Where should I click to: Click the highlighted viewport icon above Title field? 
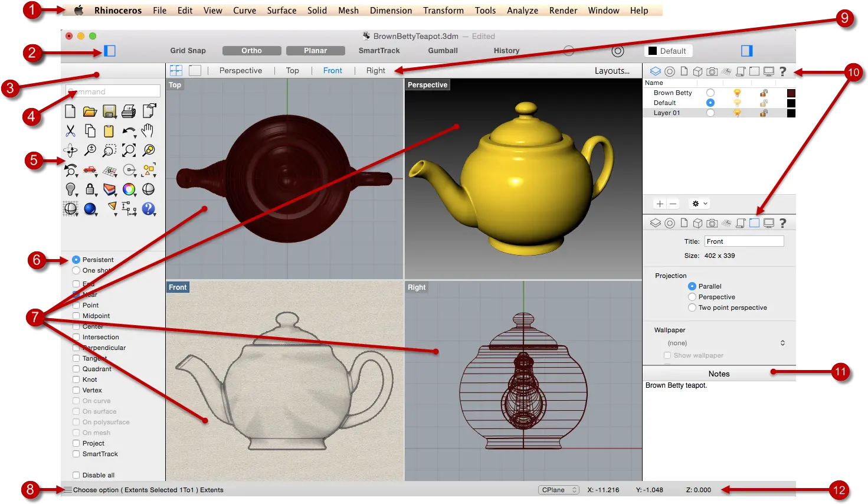(x=754, y=223)
